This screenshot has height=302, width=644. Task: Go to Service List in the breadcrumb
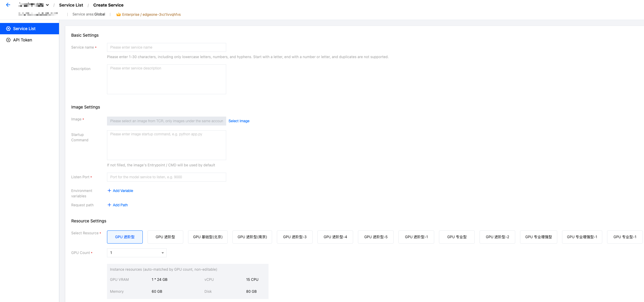click(x=71, y=5)
